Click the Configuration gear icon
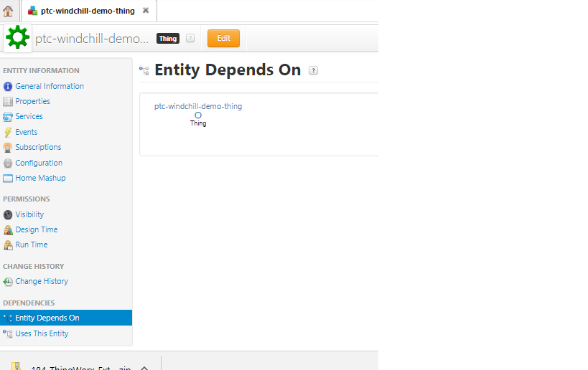 coord(7,163)
